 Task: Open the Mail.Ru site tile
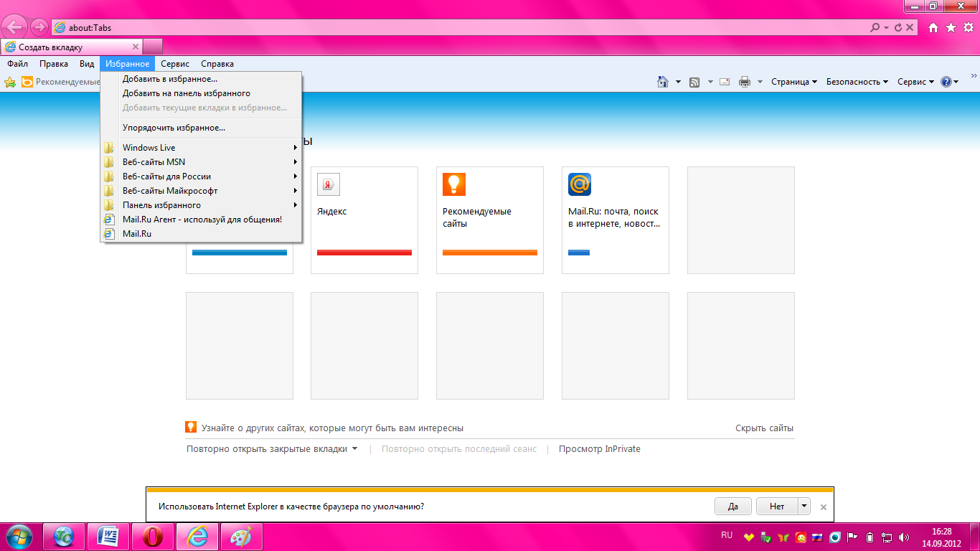point(616,220)
